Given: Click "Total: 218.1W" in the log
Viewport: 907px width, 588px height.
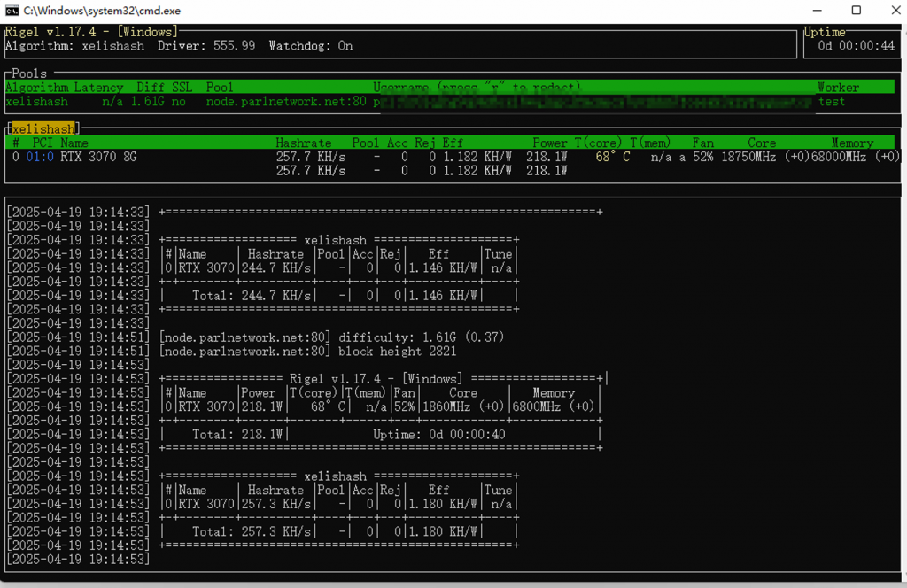Looking at the screenshot, I should click(237, 434).
